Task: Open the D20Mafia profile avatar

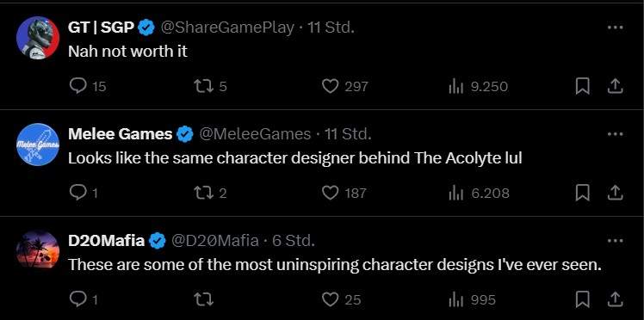Action: pos(38,251)
